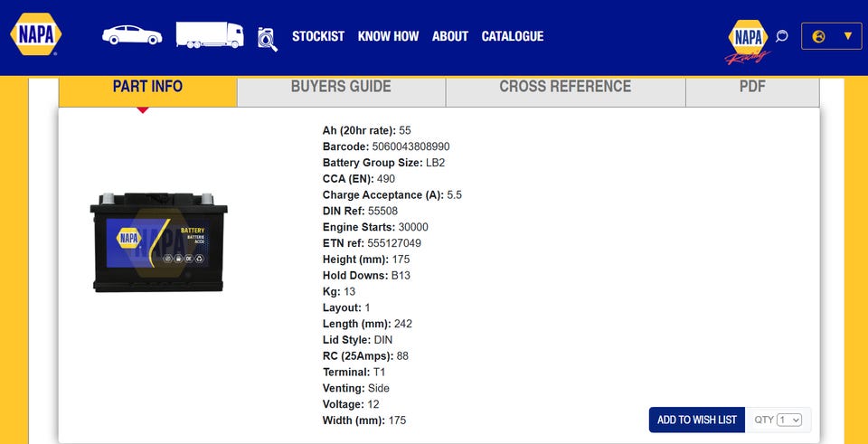Open the oil lookup icon
The height and width of the screenshot is (444, 868).
coord(268,39)
